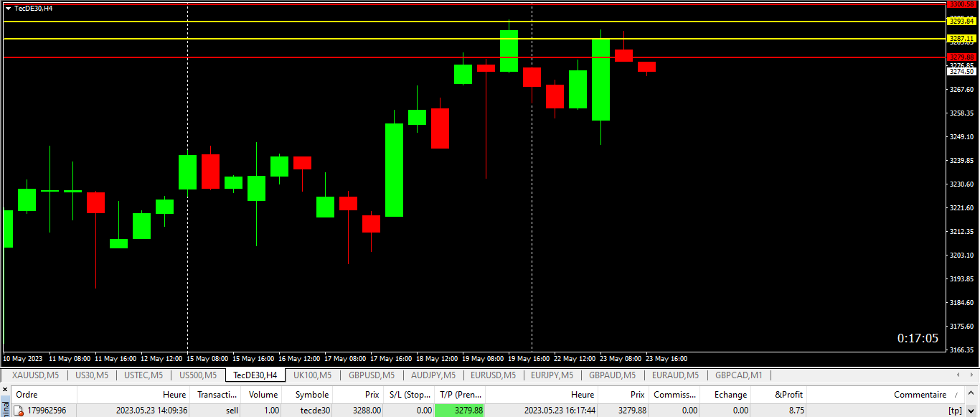
Task: Click the 17 May 16:00 time axis label
Action: 391,358
